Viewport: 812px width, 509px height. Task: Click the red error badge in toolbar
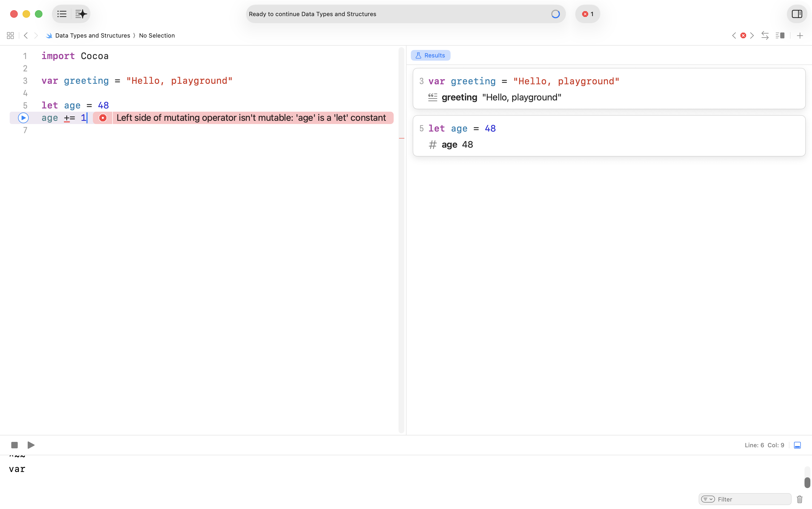pos(588,14)
